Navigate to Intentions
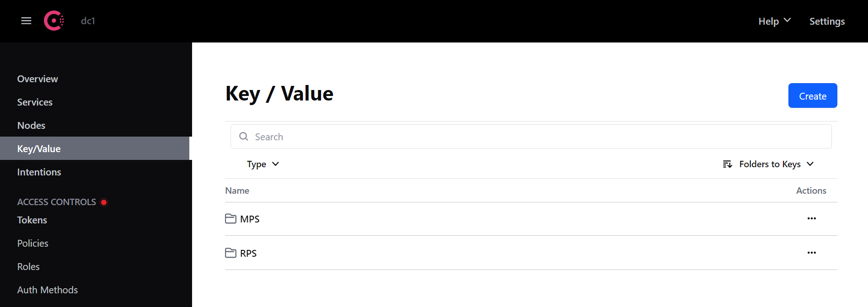The height and width of the screenshot is (307, 868). pos(39,172)
